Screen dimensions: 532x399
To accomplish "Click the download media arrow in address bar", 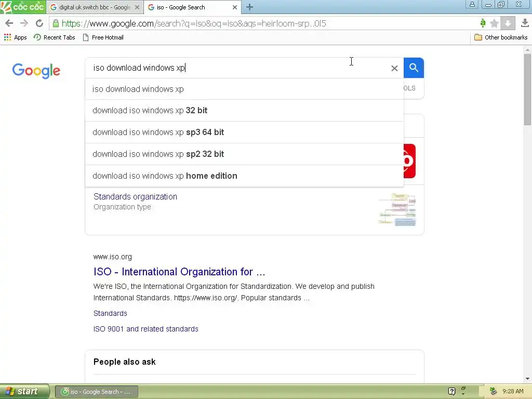I will 508,23.
